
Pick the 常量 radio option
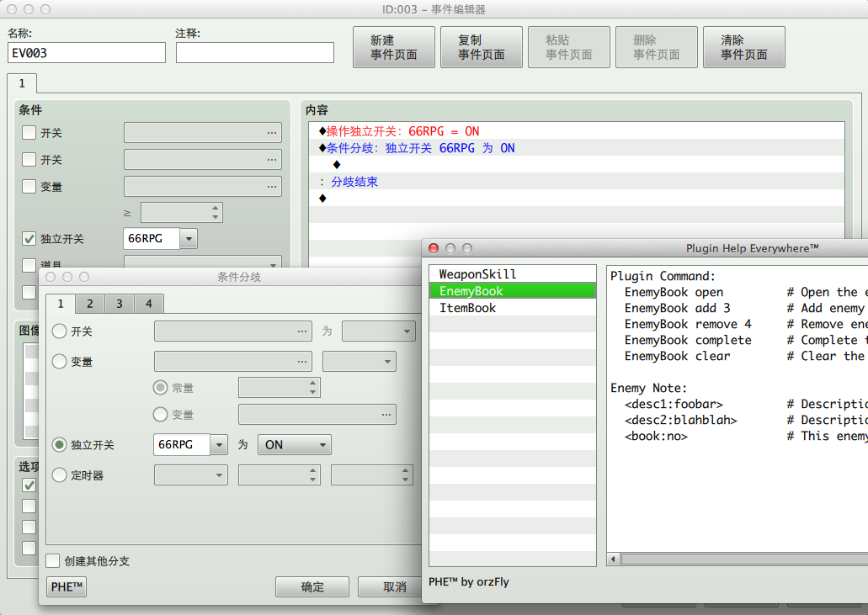pyautogui.click(x=161, y=388)
